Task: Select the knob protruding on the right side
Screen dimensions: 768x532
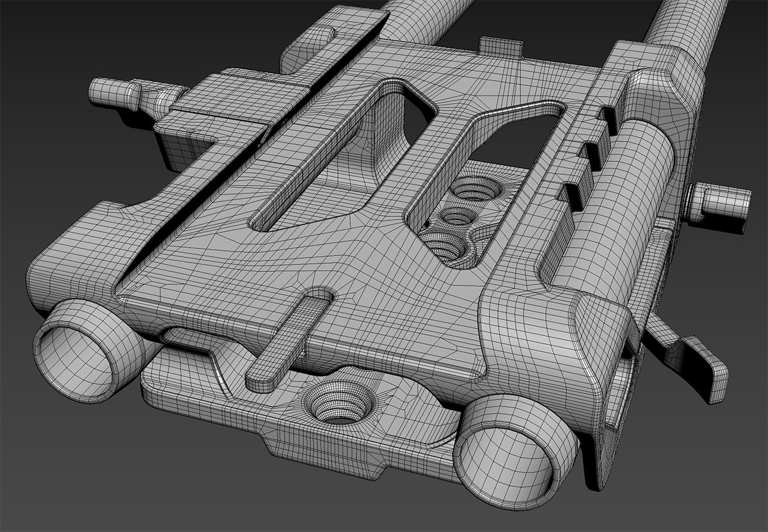Action: (722, 204)
